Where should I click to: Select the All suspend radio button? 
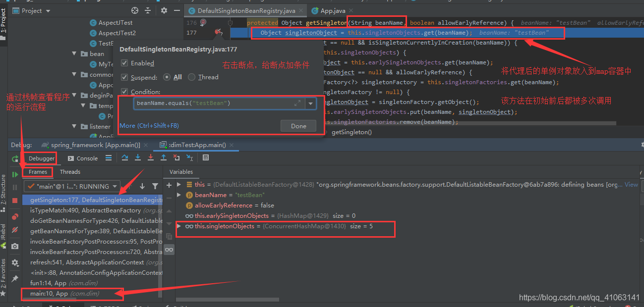[x=167, y=77]
